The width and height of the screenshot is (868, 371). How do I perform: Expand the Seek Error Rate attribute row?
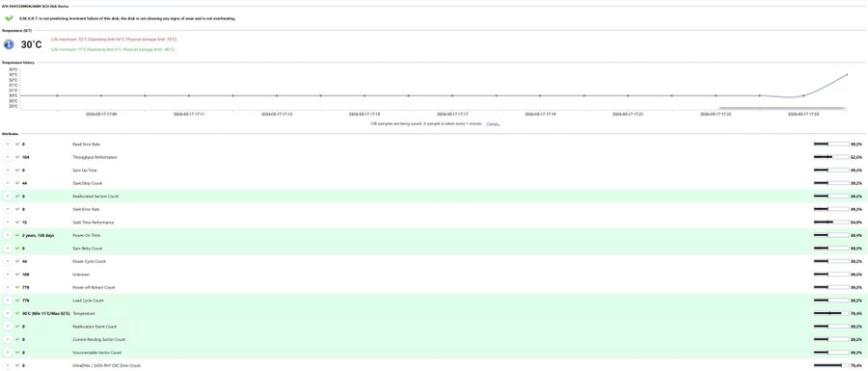(x=7, y=209)
